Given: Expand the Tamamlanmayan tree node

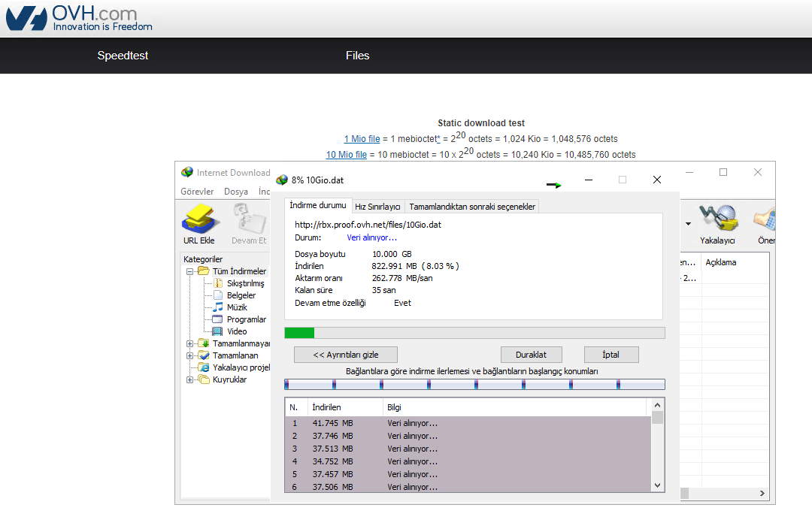Looking at the screenshot, I should [x=189, y=343].
